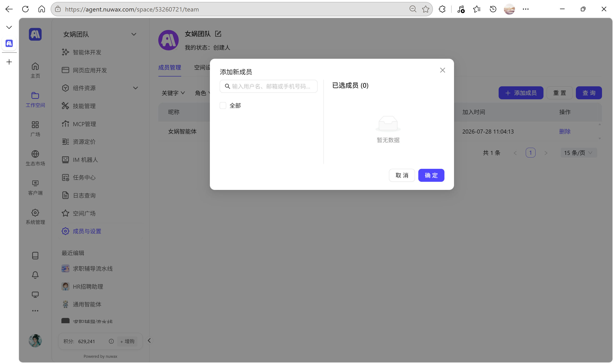Open recent item HR招聘助理

click(100, 287)
